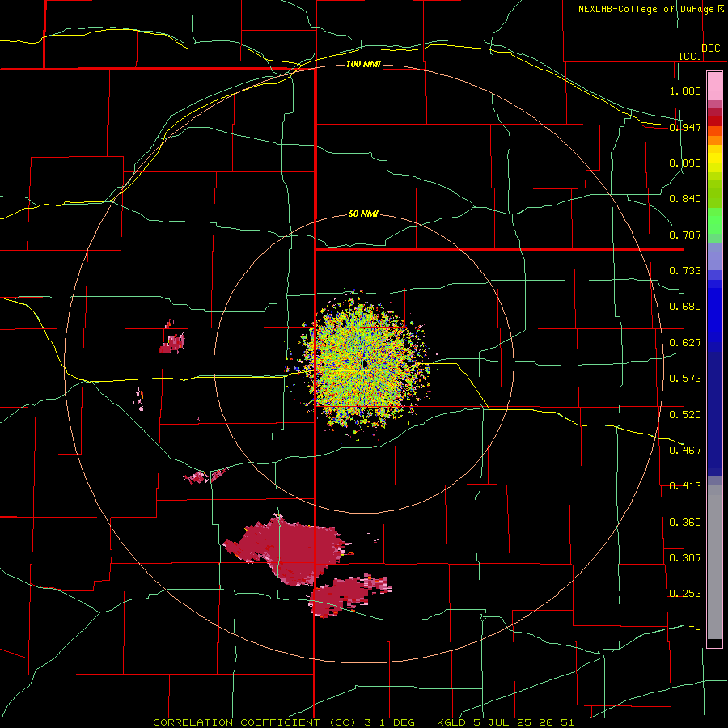Screen dimensions: 728x728
Task: Pick the red segment of the color bar
Action: click(x=714, y=121)
